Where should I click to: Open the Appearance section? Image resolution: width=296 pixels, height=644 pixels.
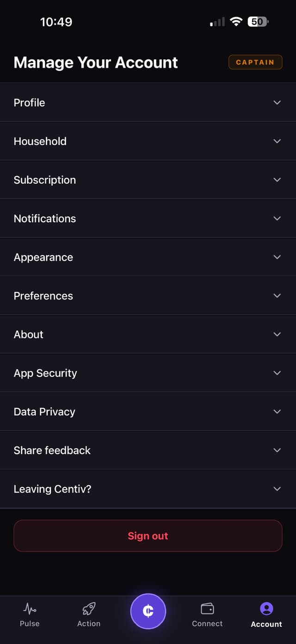[277, 257]
